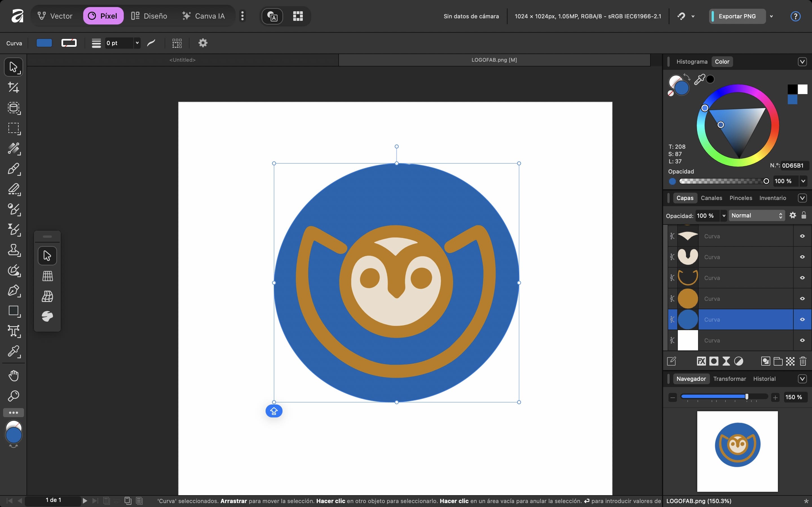Viewport: 812px width, 507px height.
Task: Select the Zoom magnifier tool
Action: 14,396
